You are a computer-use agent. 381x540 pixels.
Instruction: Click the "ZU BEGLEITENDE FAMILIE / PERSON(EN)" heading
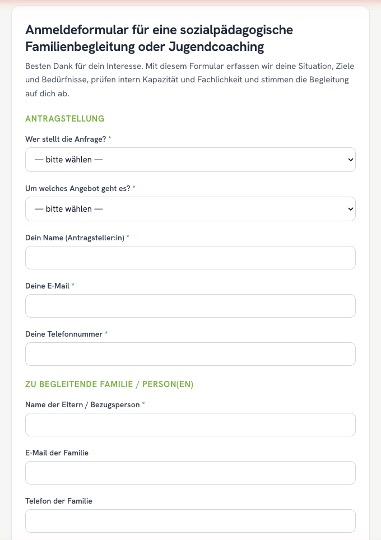109,384
